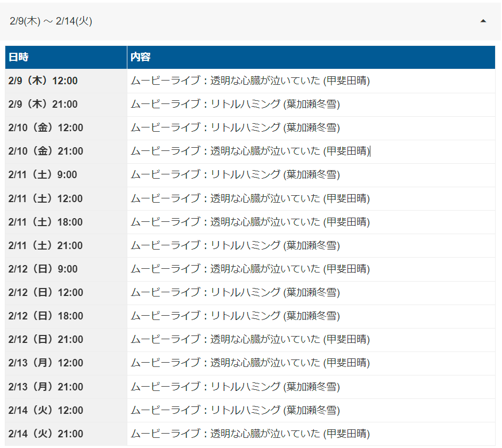Select the 2/12（日）18:00 date cell
Image resolution: width=502 pixels, height=448 pixels.
coord(66,316)
